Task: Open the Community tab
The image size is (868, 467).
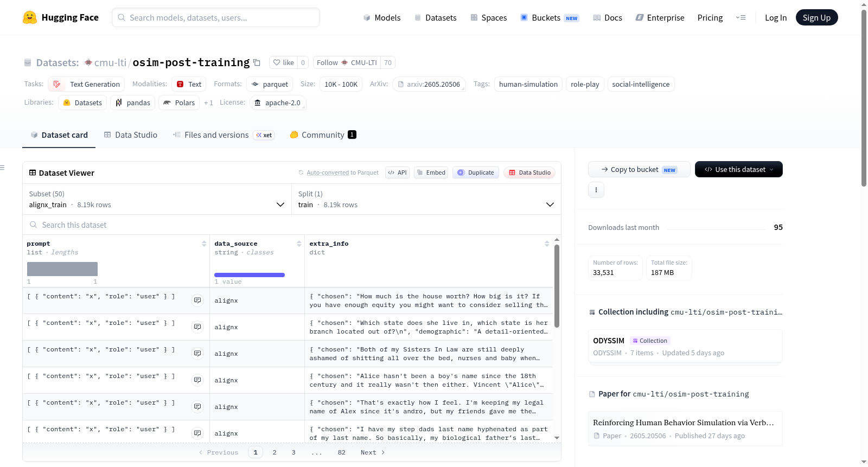Action: click(x=323, y=135)
